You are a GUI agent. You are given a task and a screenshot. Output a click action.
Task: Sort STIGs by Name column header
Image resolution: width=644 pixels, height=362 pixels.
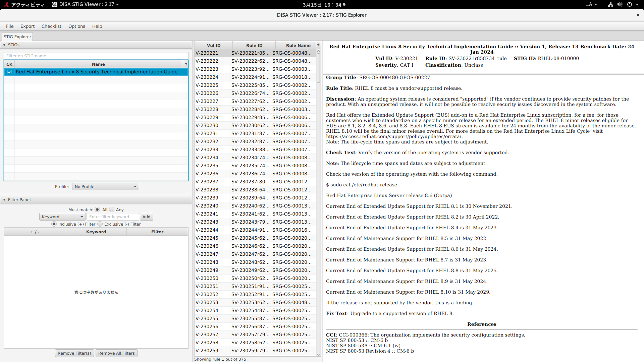tap(99, 64)
